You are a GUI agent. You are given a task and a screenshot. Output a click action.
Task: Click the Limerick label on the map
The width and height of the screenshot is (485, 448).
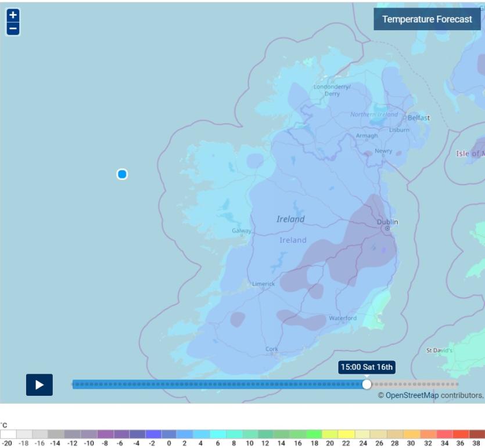point(263,284)
